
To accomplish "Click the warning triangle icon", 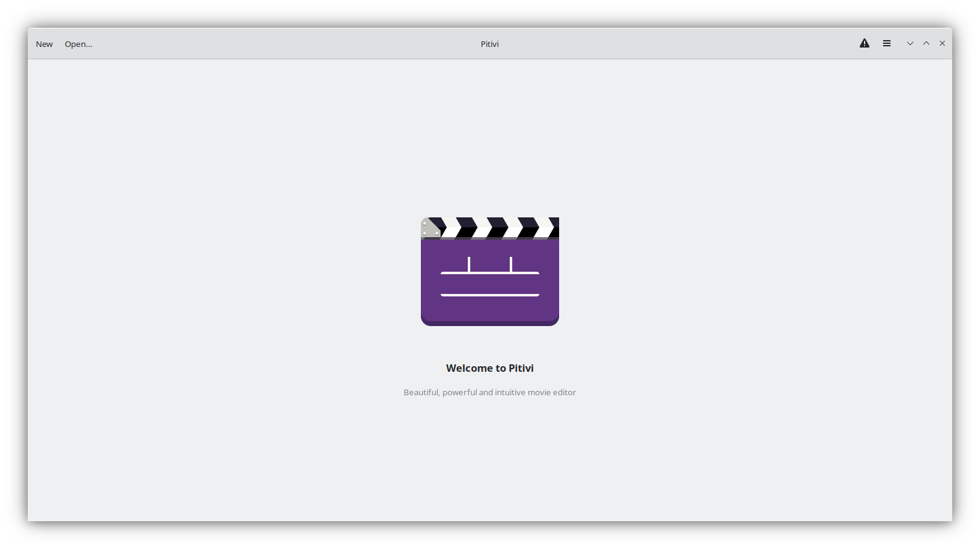I will (865, 43).
